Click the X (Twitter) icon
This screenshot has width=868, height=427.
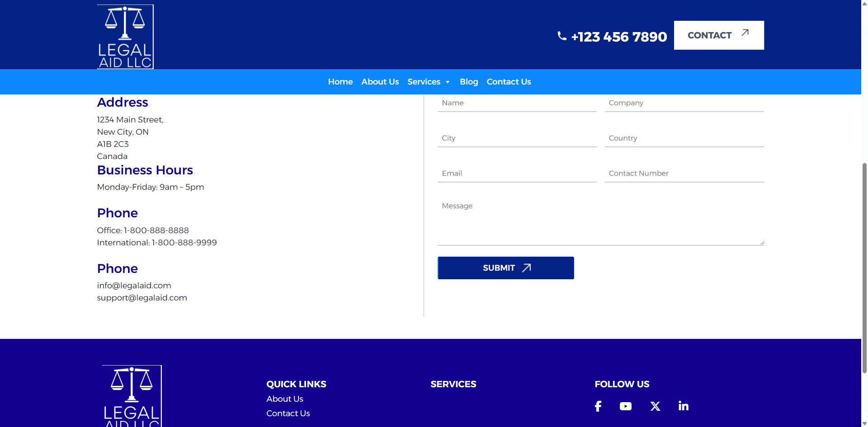(655, 406)
